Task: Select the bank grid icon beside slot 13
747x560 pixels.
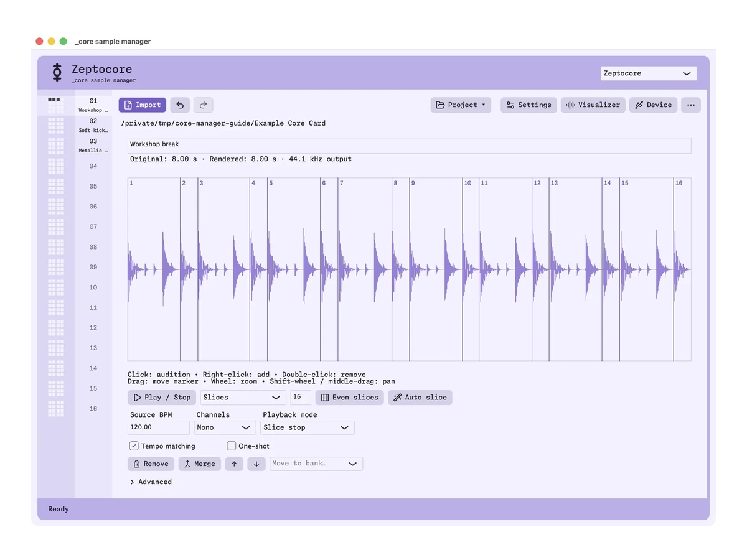Action: coord(56,348)
